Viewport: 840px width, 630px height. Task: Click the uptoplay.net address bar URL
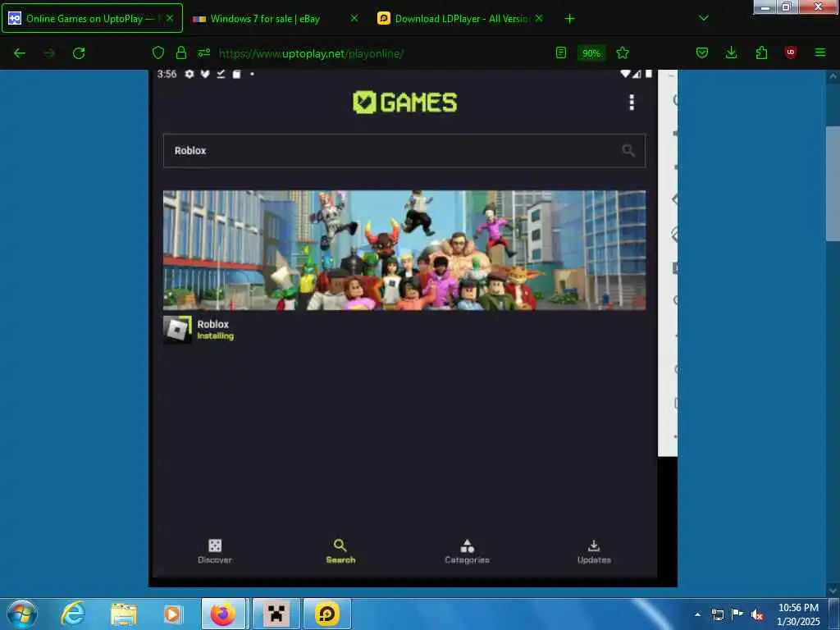311,53
